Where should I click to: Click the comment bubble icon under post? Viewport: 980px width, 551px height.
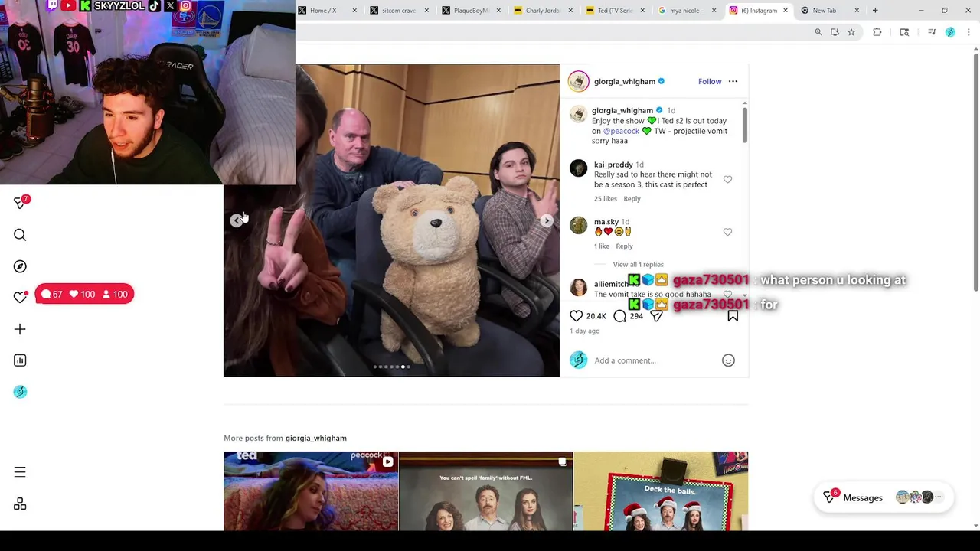tap(619, 315)
